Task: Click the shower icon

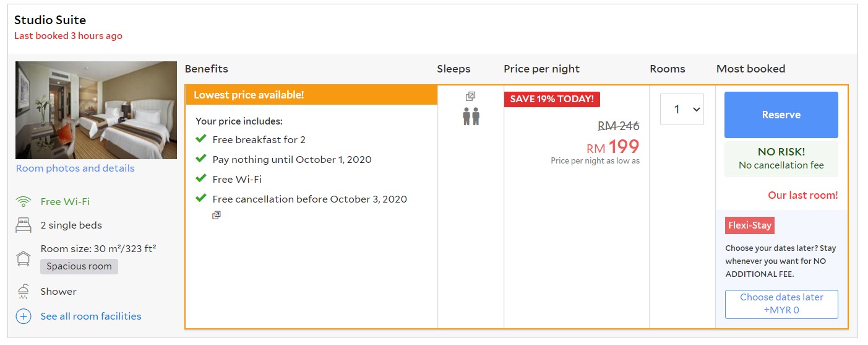Action: pyautogui.click(x=24, y=292)
